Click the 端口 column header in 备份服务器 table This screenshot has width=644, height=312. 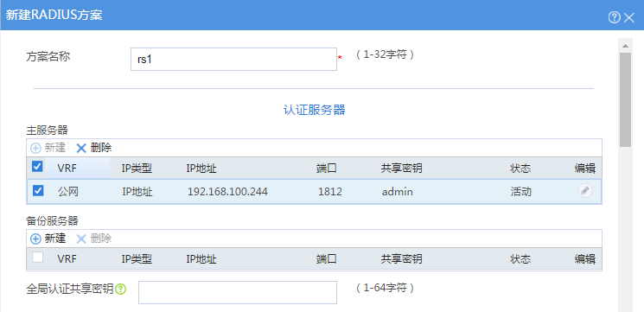point(327,259)
